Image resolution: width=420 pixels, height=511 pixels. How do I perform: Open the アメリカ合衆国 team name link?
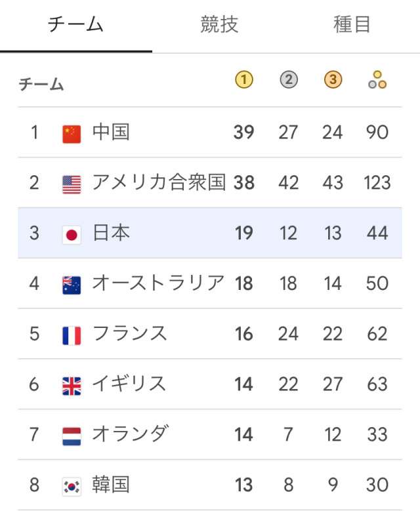click(159, 183)
